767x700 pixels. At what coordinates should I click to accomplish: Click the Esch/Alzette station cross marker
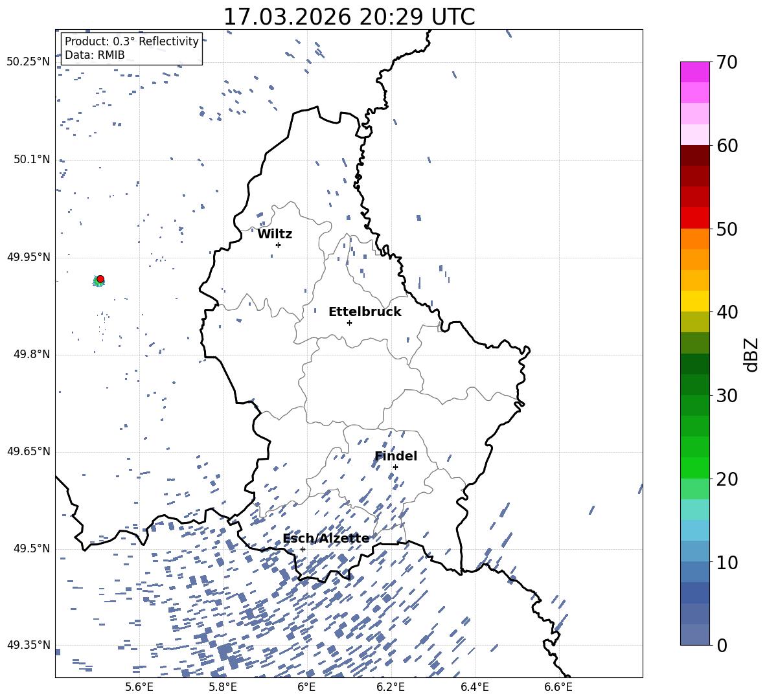(303, 549)
